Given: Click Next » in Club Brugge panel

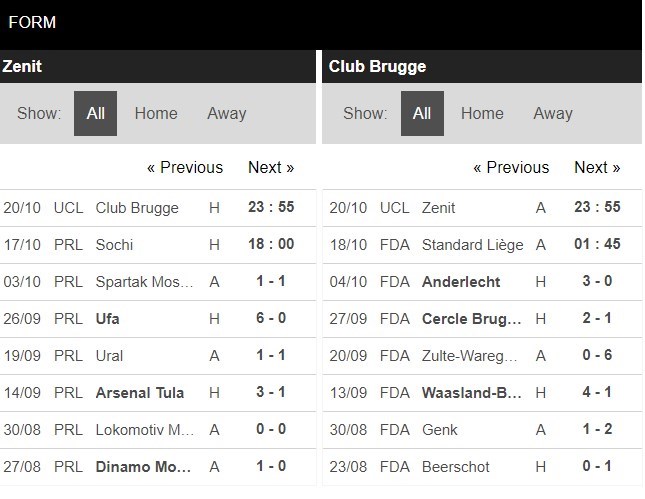Looking at the screenshot, I should pyautogui.click(x=597, y=167).
